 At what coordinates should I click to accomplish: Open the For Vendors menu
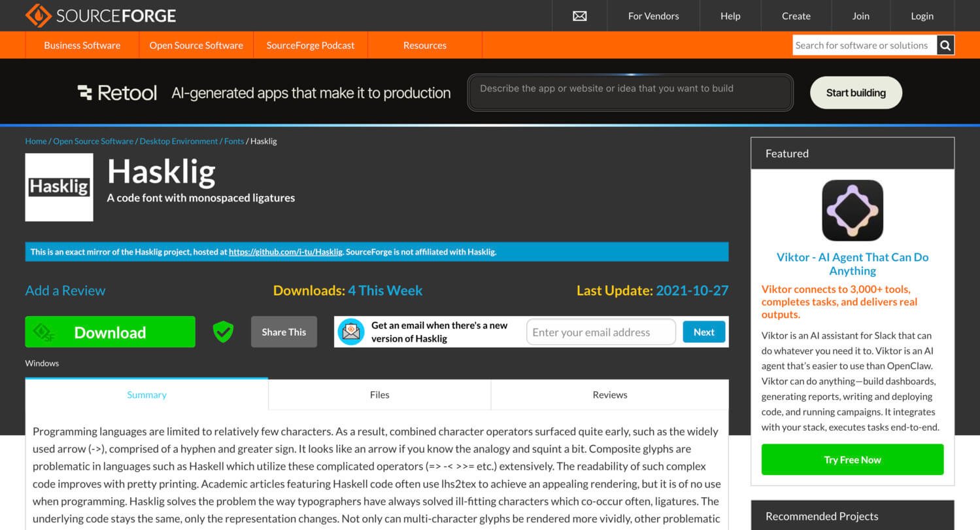(x=653, y=16)
